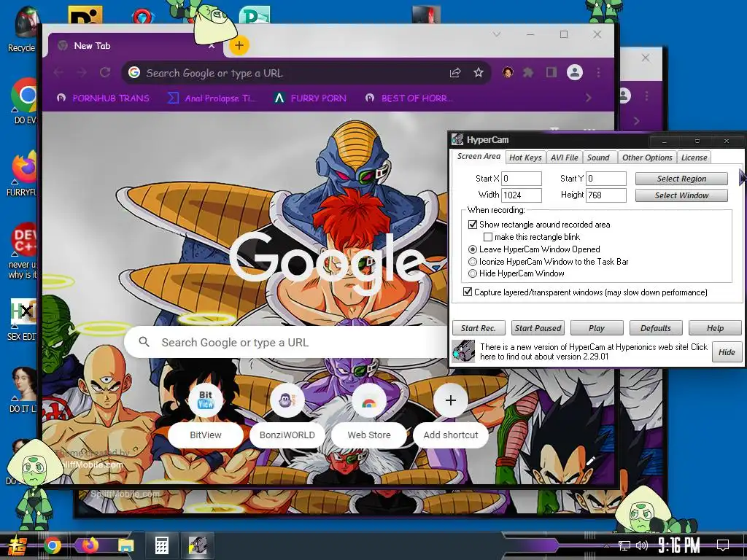The image size is (747, 560).
Task: Click the Start X input field
Action: [x=521, y=179]
